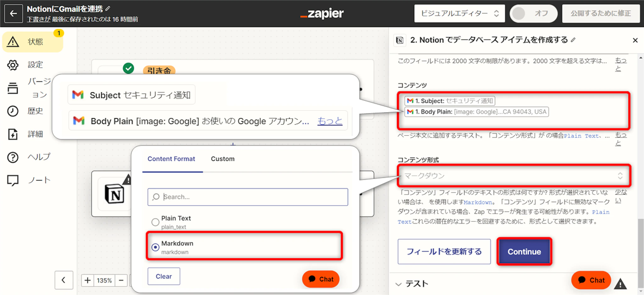The image size is (644, 295).
Task: Open the 詳細 details icon
Action: (13, 134)
